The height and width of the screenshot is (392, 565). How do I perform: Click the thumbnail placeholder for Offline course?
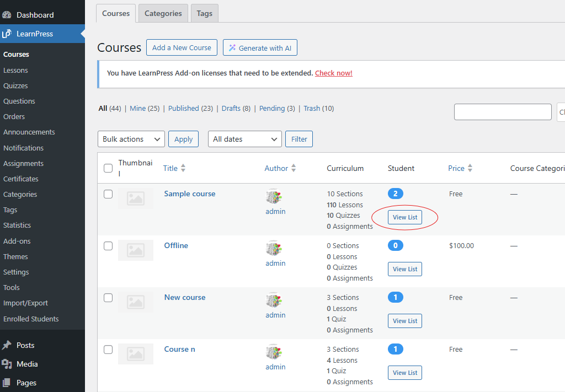coord(135,250)
